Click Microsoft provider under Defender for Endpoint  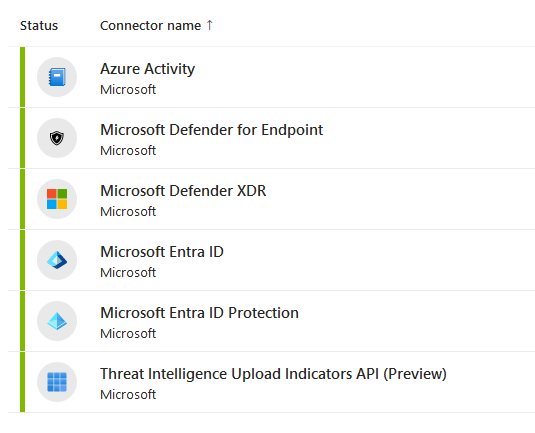(x=128, y=150)
